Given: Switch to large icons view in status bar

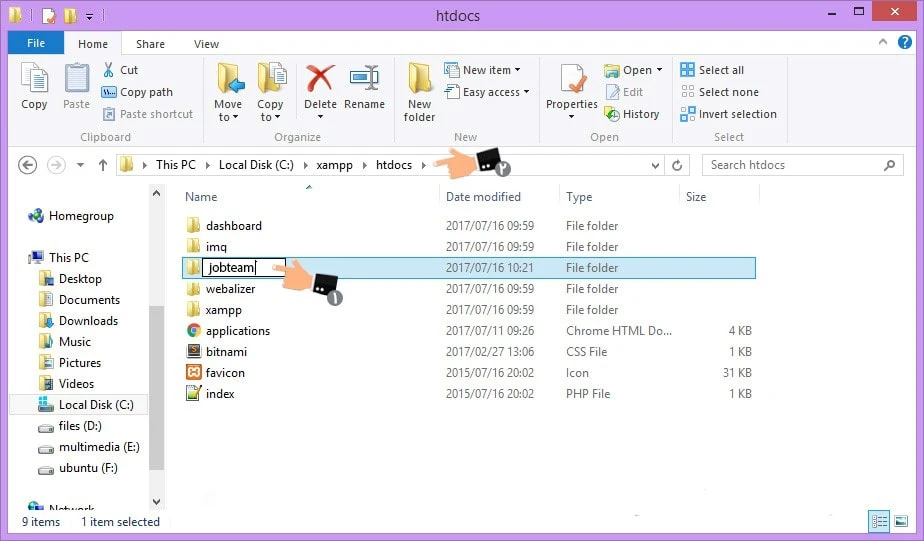Looking at the screenshot, I should (x=901, y=521).
